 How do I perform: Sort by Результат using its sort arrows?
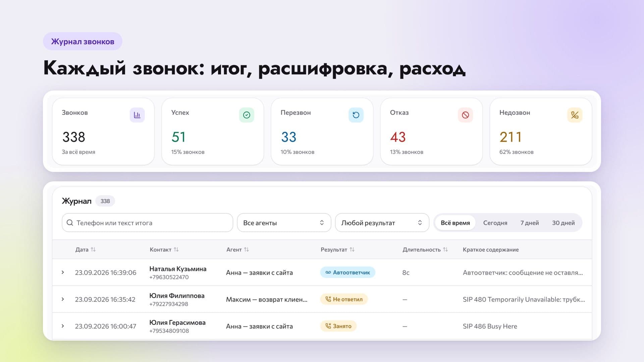(352, 249)
